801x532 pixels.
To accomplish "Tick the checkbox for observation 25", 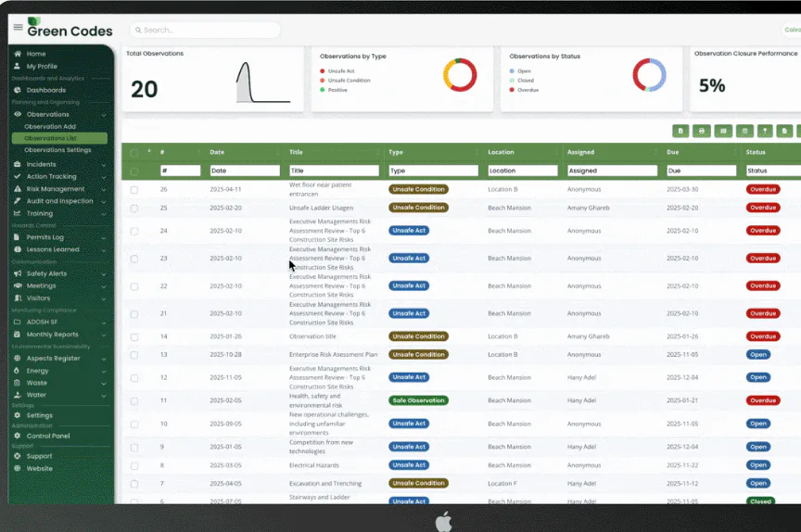I will 133,208.
